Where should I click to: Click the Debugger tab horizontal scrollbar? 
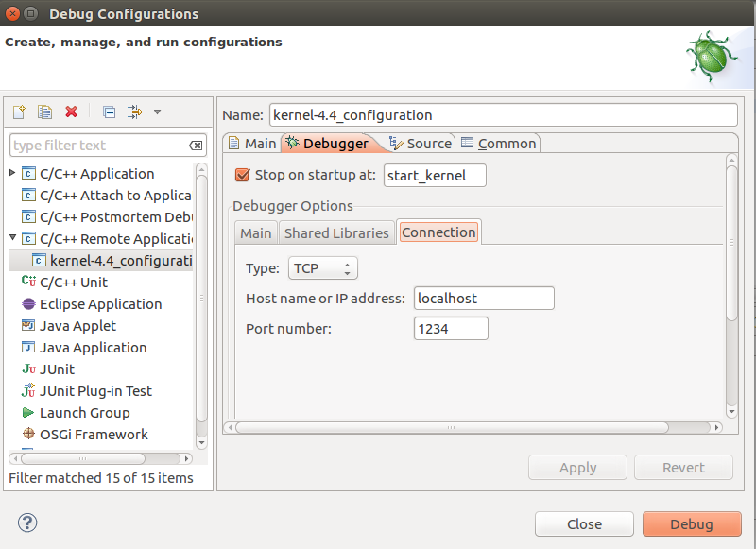(452, 427)
